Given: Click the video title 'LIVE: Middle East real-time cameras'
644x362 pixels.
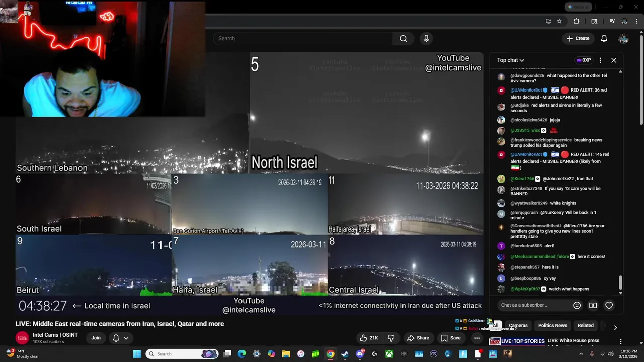Looking at the screenshot, I should pos(120,324).
